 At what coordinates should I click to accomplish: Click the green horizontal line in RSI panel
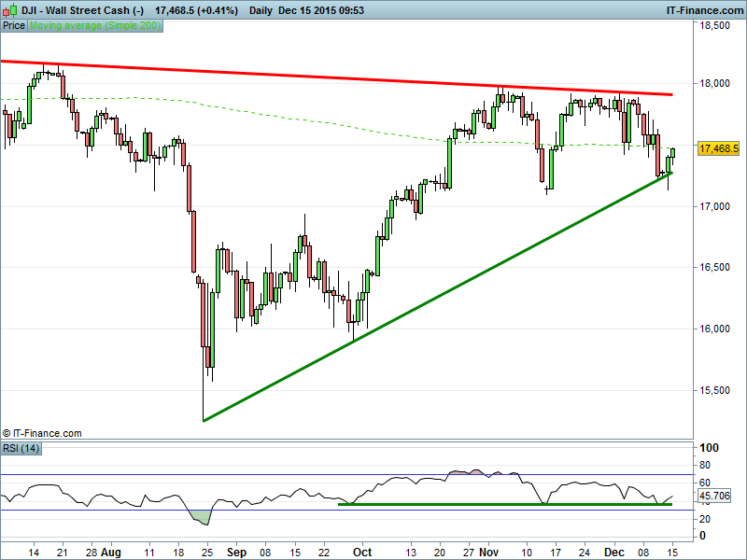504,505
